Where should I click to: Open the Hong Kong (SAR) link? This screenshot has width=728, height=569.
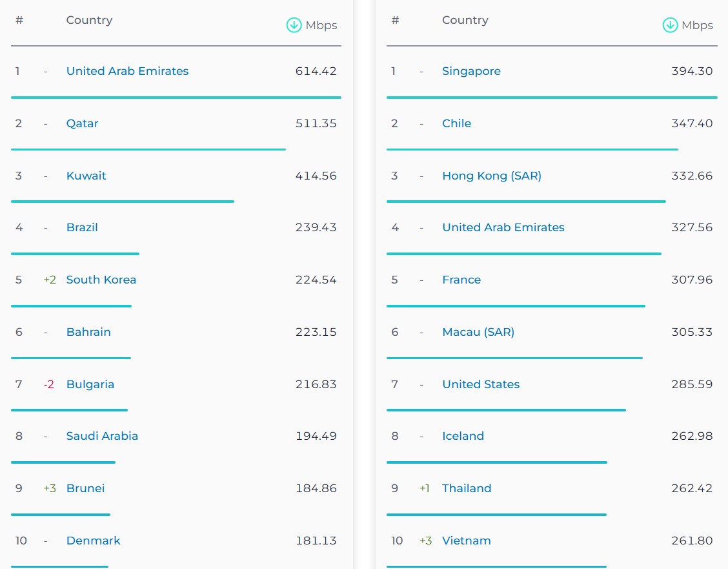click(492, 176)
